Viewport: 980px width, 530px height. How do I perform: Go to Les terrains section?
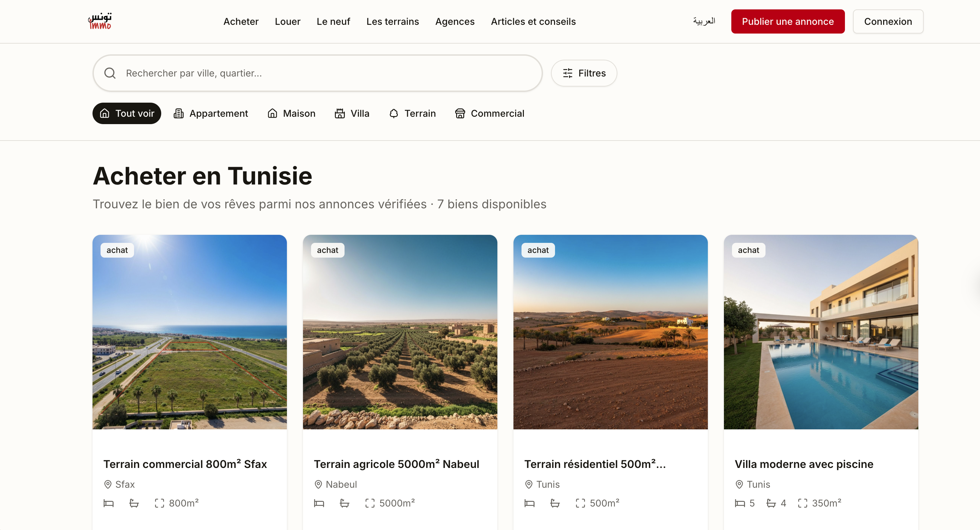[392, 21]
